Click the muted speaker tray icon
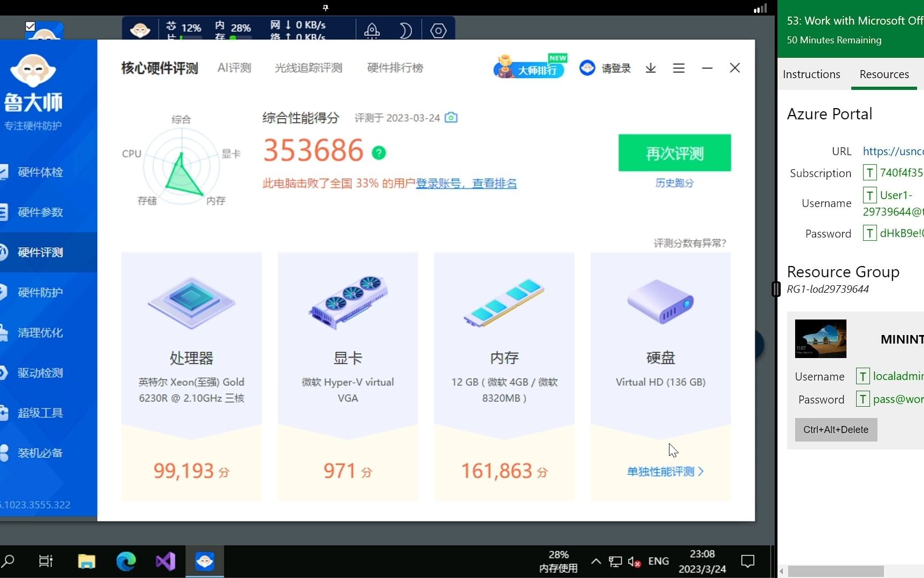Image resolution: width=924 pixels, height=578 pixels. 635,561
